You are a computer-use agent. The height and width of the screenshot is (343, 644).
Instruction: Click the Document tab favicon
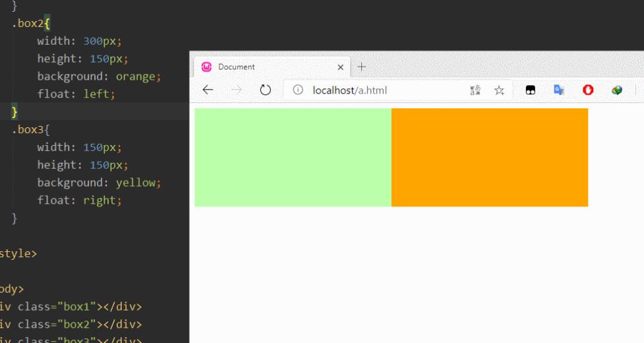(206, 67)
